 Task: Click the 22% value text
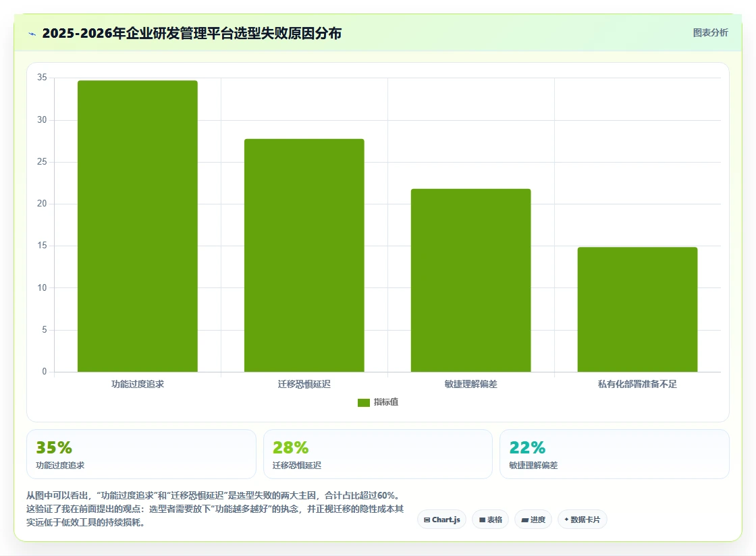point(527,447)
